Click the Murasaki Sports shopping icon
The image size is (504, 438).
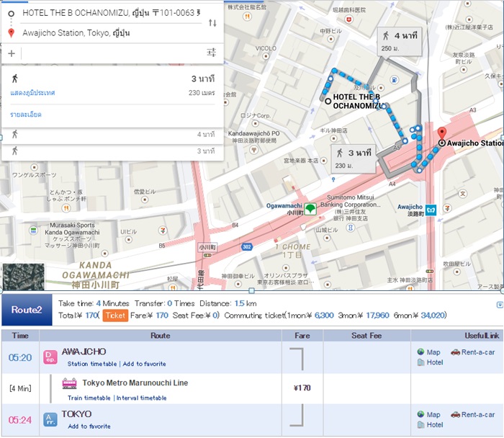(x=33, y=231)
